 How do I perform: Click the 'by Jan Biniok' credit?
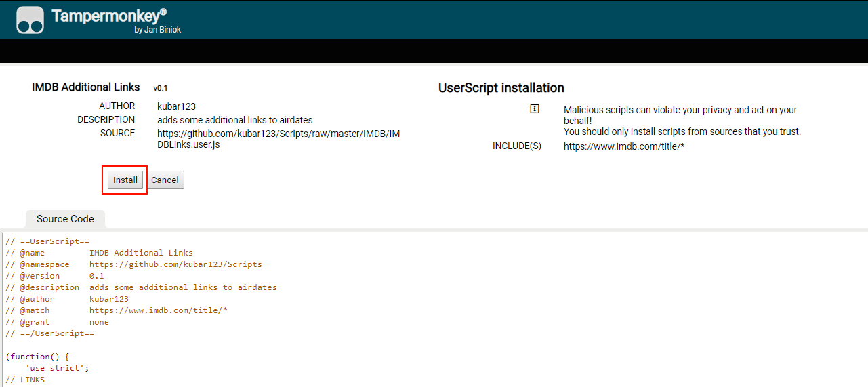tap(157, 30)
